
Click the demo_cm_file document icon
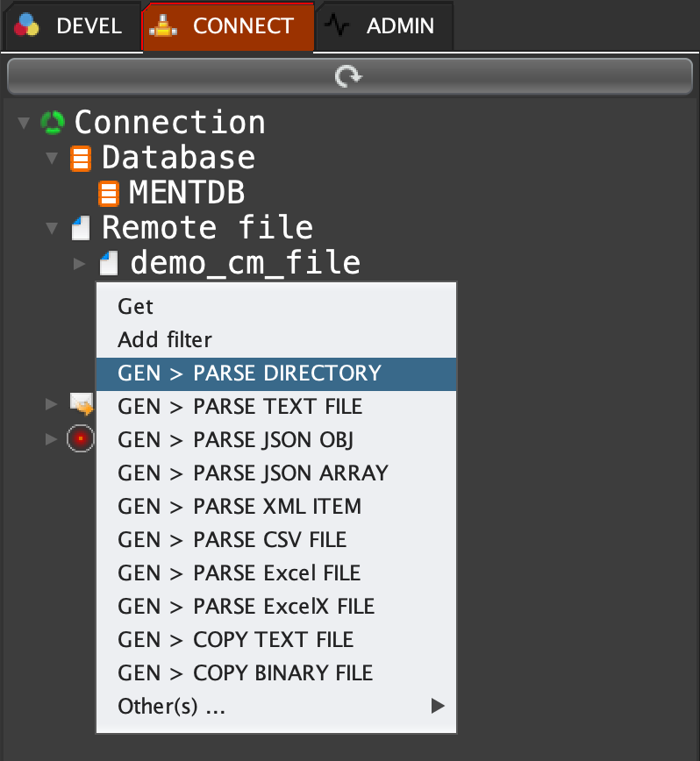(108, 263)
